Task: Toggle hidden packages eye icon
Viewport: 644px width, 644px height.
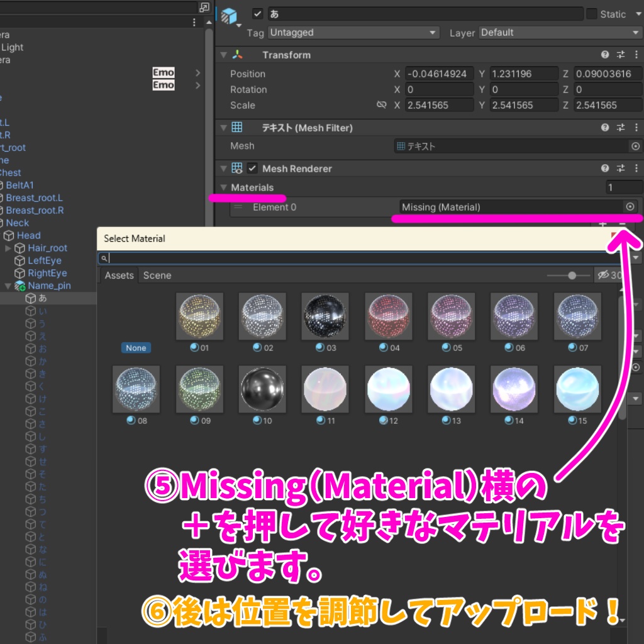Action: tap(603, 275)
